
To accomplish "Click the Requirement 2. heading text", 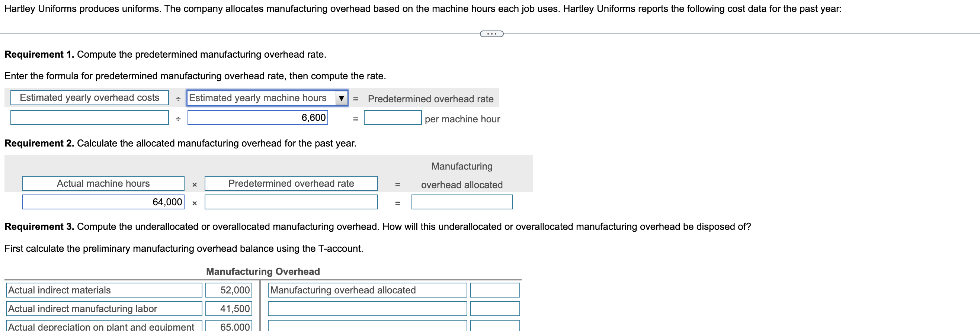I will (39, 144).
